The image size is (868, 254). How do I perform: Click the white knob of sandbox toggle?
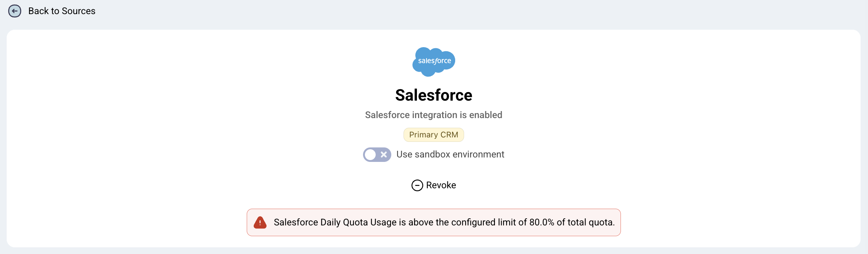point(370,154)
